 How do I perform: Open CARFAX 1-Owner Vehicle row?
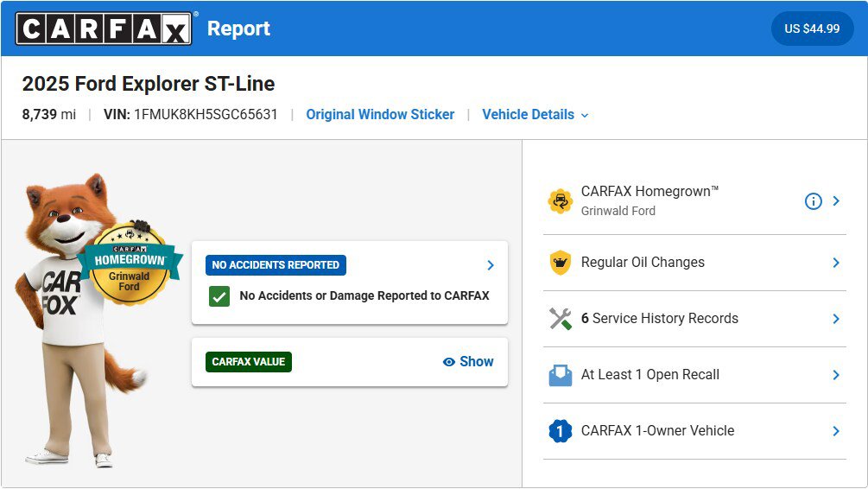pyautogui.click(x=694, y=431)
